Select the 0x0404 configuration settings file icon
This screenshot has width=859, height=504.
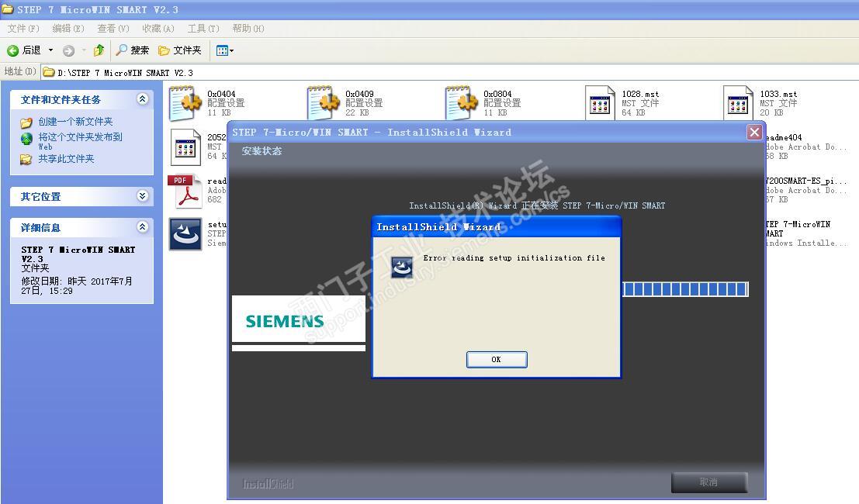click(185, 103)
